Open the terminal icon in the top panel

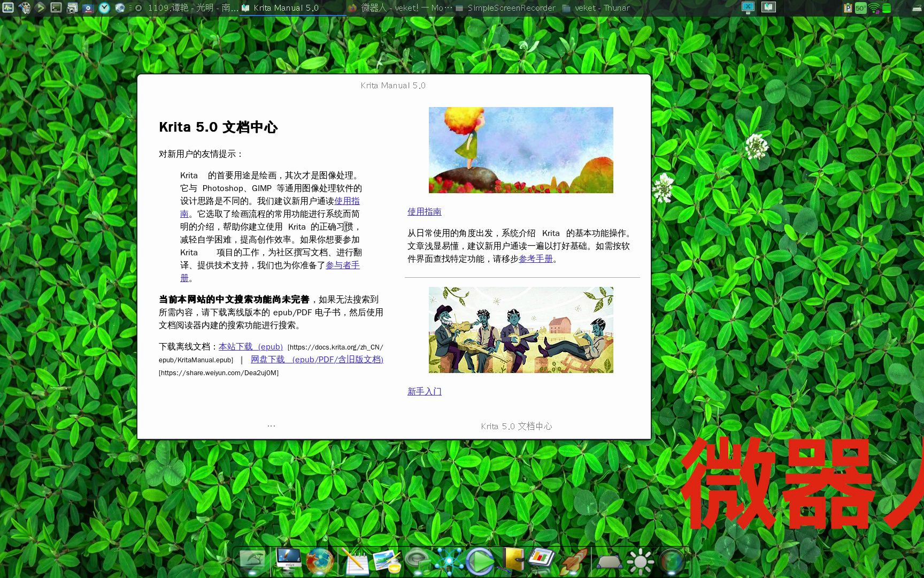click(56, 7)
